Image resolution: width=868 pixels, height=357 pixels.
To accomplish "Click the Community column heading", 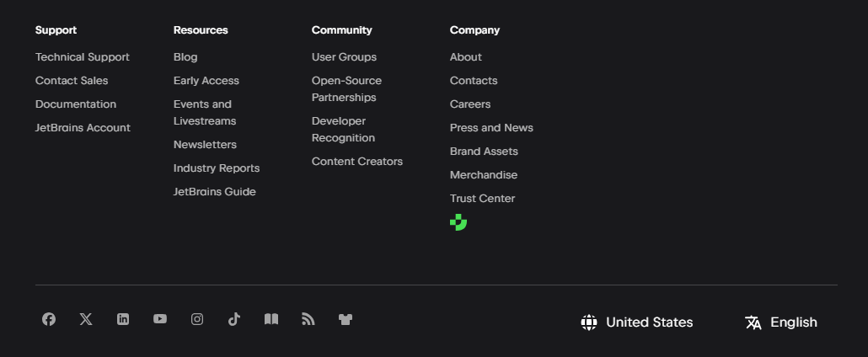I will click(x=342, y=30).
